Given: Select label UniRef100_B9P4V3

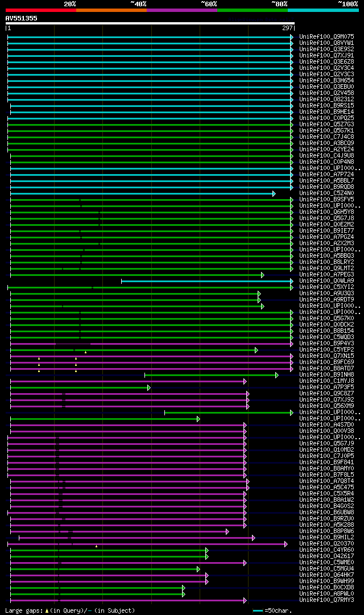Looking at the screenshot, I should (326, 343).
